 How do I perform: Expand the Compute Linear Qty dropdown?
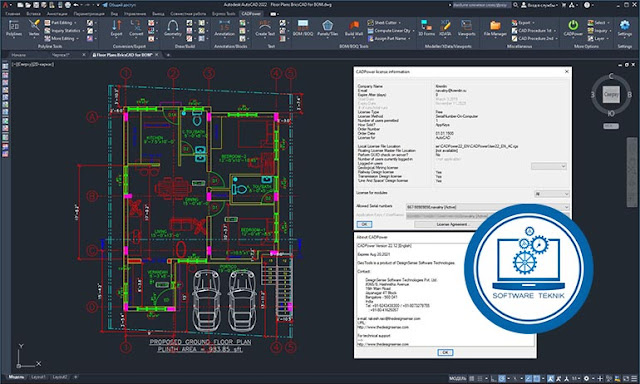(x=413, y=31)
